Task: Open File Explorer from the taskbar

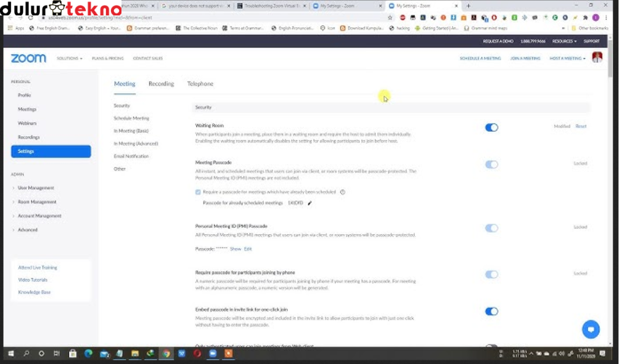Action: pyautogui.click(x=135, y=354)
